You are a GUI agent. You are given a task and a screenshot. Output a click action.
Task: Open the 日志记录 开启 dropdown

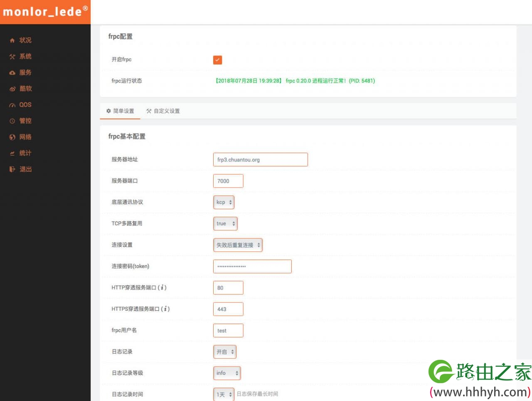[224, 351]
